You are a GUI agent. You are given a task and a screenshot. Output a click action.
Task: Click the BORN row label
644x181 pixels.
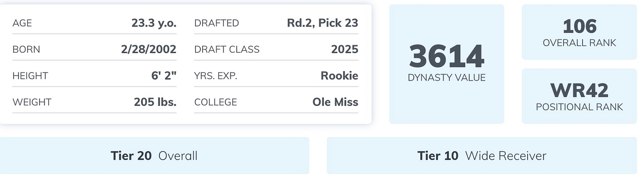26,50
